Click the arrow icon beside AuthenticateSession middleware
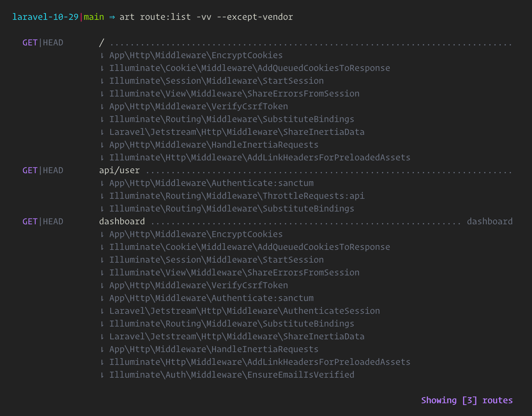Image resolution: width=532 pixels, height=416 pixels. 102,311
